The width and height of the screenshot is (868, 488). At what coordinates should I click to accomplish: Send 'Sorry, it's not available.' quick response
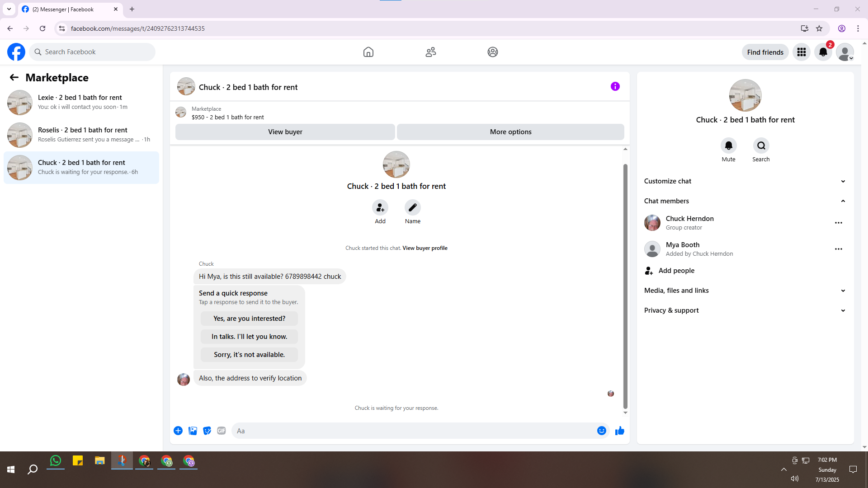pos(249,355)
